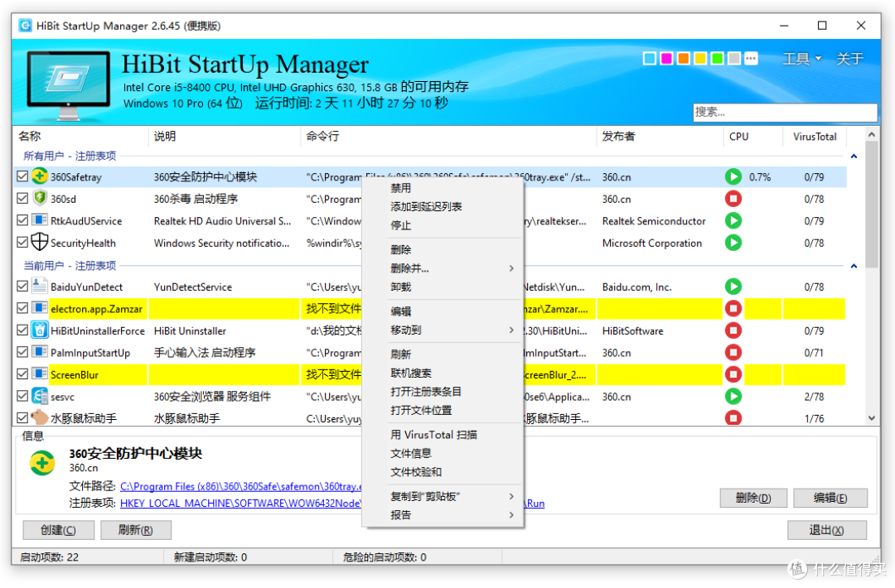Open more color themes button

(751, 58)
